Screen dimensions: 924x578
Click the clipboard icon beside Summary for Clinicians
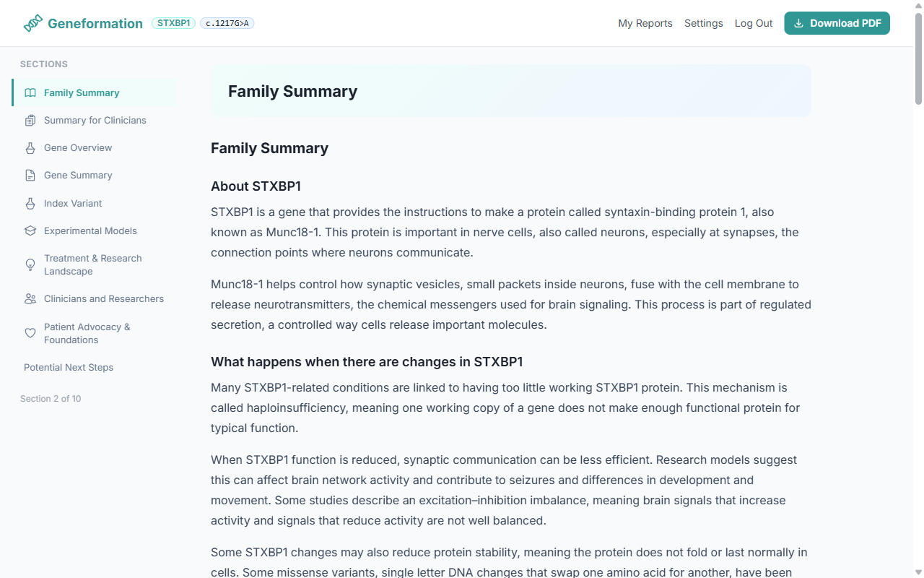pyautogui.click(x=30, y=120)
